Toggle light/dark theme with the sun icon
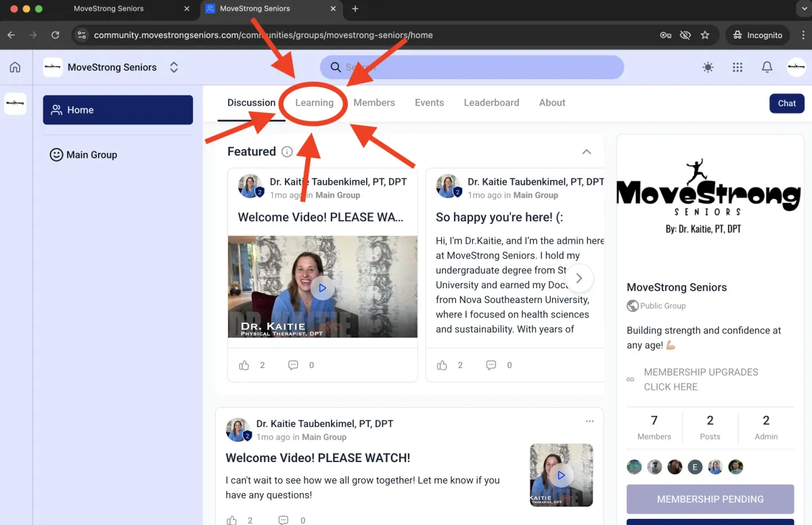The height and width of the screenshot is (525, 812). click(708, 67)
